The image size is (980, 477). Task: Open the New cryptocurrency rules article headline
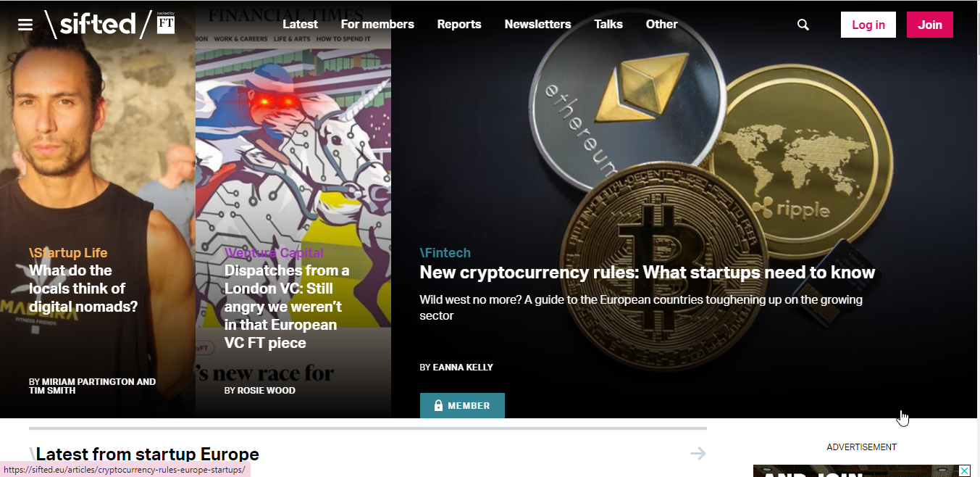point(648,273)
